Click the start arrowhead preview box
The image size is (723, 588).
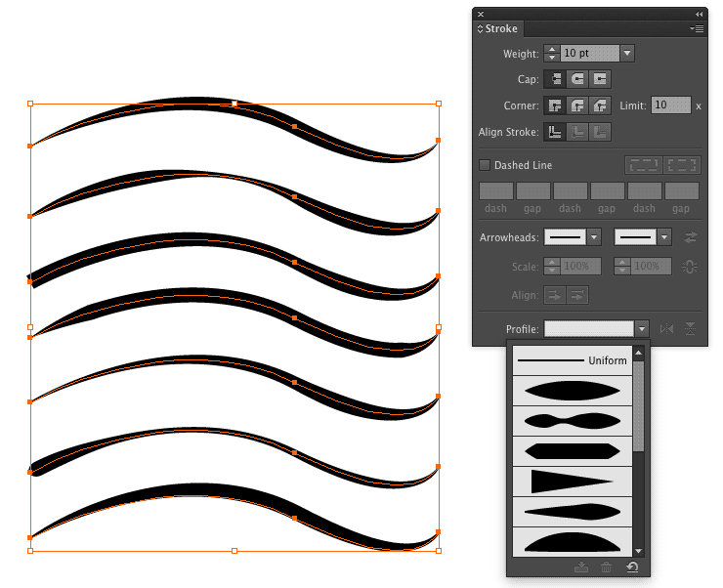pyautogui.click(x=566, y=237)
